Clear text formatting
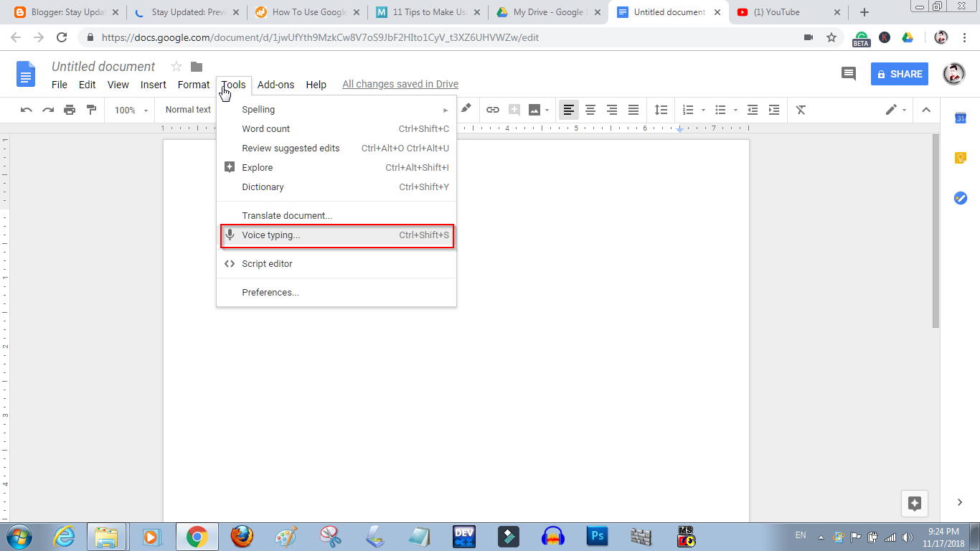The width and height of the screenshot is (980, 551). pyautogui.click(x=801, y=109)
